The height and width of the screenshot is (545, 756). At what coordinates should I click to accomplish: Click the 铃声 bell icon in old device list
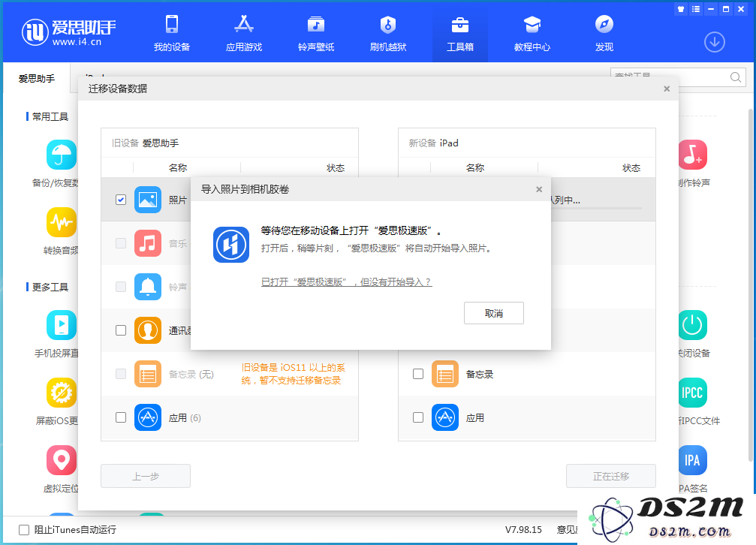click(x=148, y=287)
